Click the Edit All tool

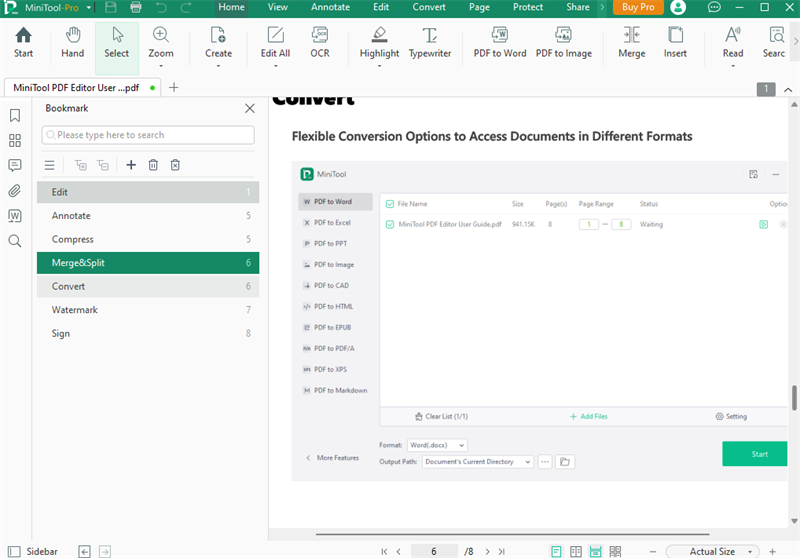tap(276, 43)
